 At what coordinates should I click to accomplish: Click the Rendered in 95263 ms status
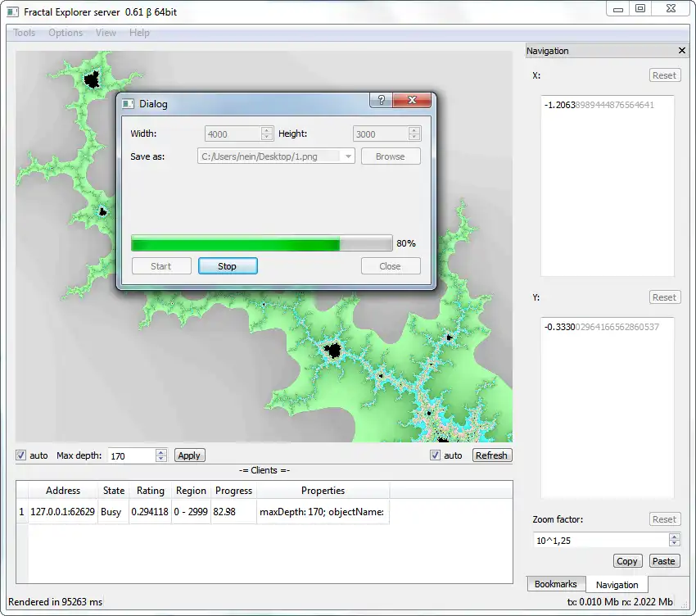tap(56, 602)
